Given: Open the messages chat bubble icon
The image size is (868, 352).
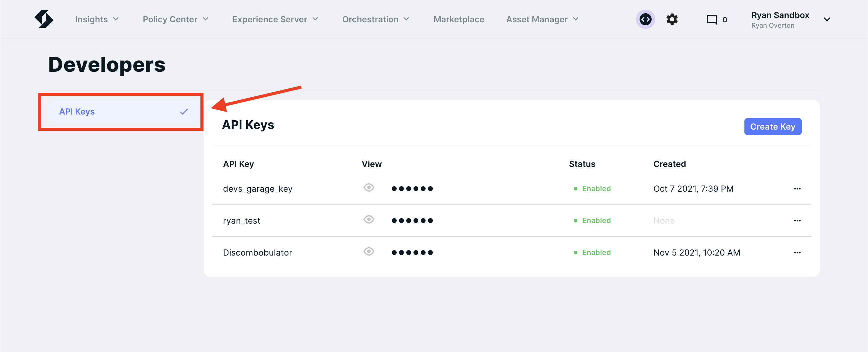Looking at the screenshot, I should tap(711, 19).
